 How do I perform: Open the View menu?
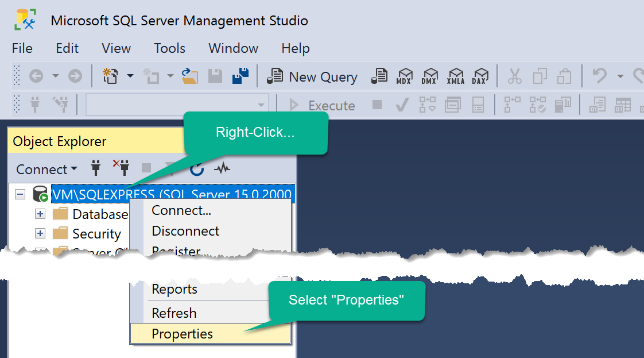pyautogui.click(x=117, y=48)
